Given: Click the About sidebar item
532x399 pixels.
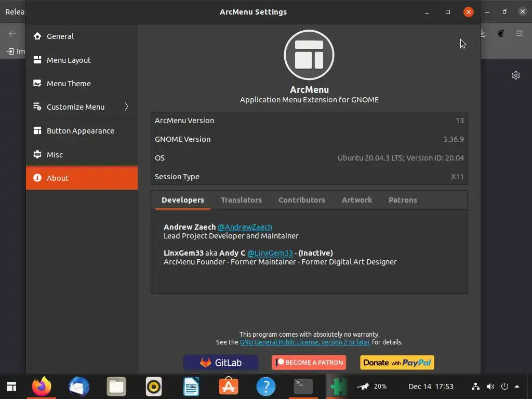Looking at the screenshot, I should (82, 178).
